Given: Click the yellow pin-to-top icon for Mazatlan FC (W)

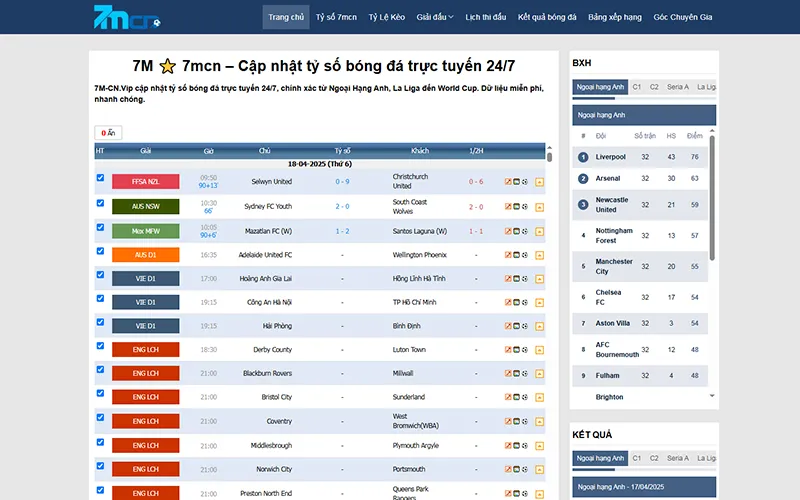Looking at the screenshot, I should [x=540, y=231].
